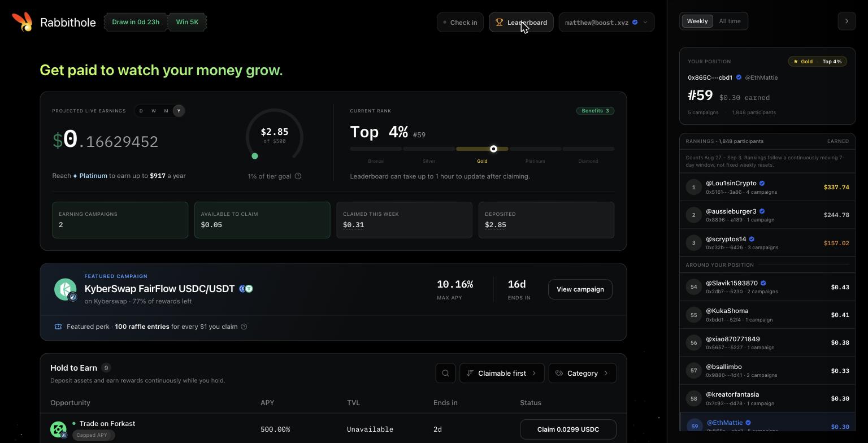Viewport: 868px width, 443px height.
Task: Click Capped APY tag
Action: 93,435
